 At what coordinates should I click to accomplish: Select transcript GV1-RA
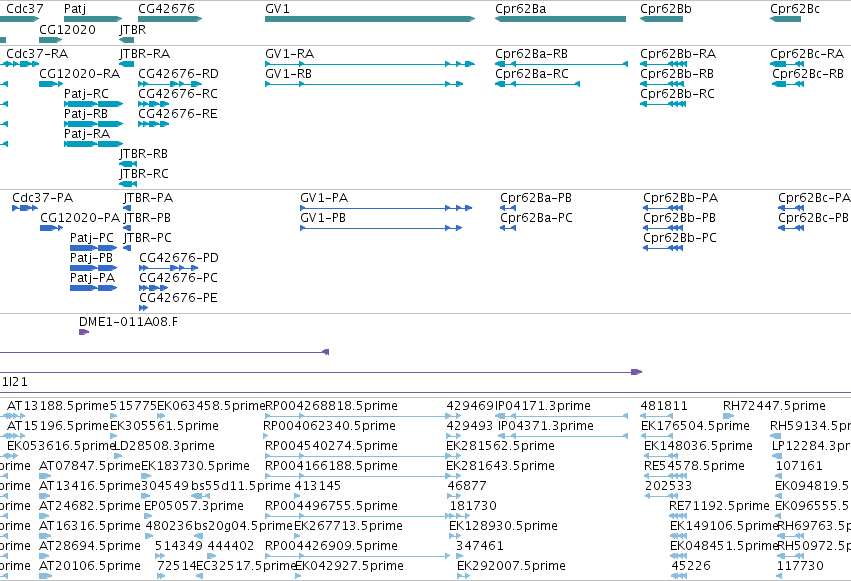point(370,64)
